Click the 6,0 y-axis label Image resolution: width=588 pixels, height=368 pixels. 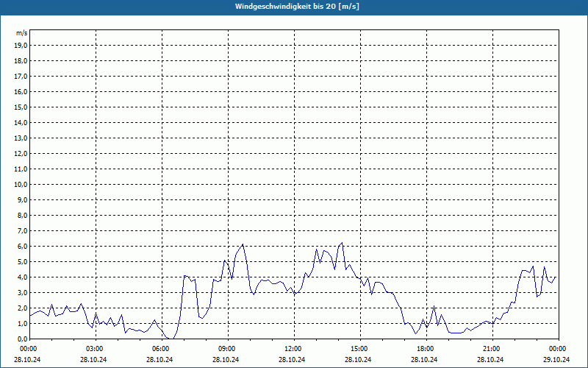pyautogui.click(x=22, y=246)
